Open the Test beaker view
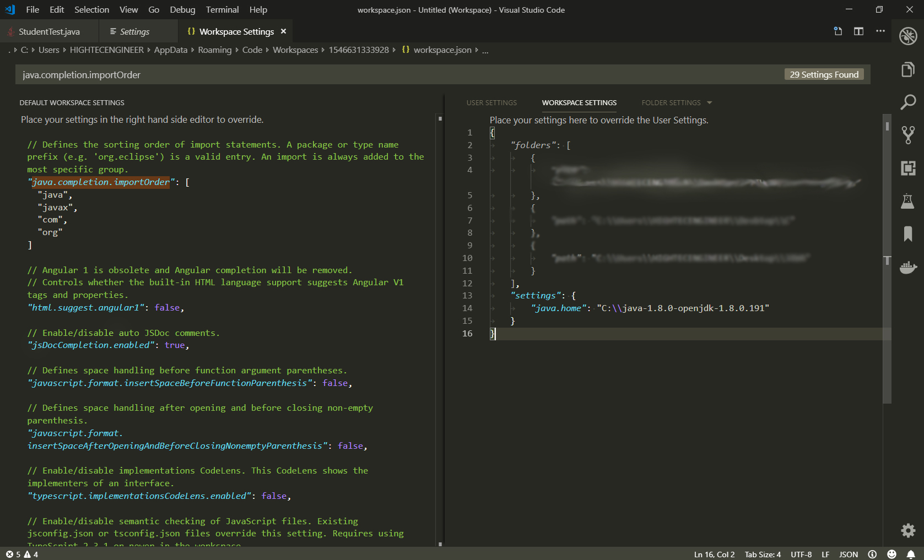Viewport: 924px width, 560px height. pos(907,201)
